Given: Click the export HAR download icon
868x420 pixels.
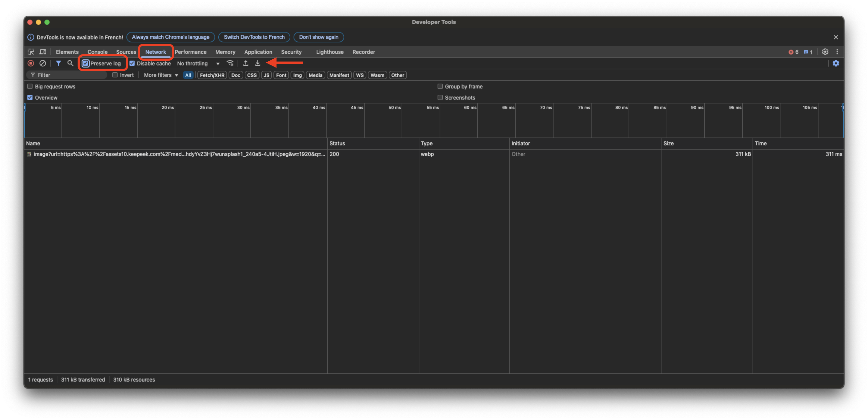Looking at the screenshot, I should click(x=257, y=63).
